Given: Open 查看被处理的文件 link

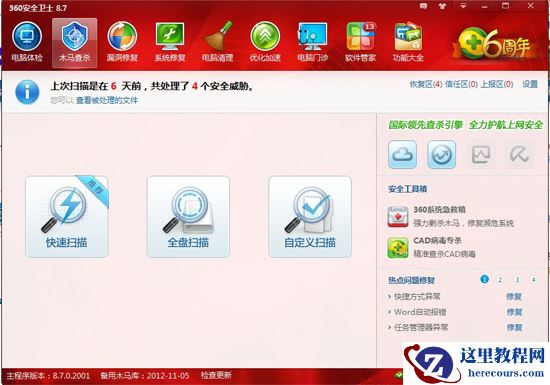Looking at the screenshot, I should pos(107,101).
